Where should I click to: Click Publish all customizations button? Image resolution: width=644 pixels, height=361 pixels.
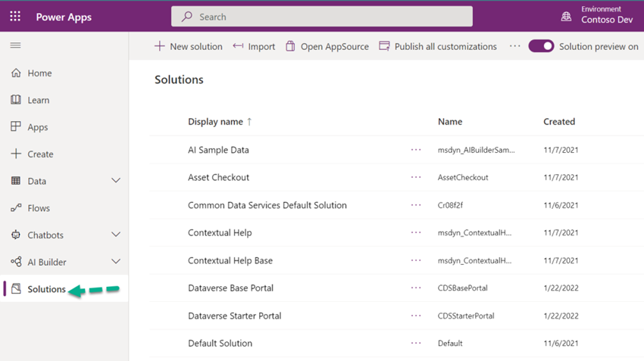[x=438, y=46]
